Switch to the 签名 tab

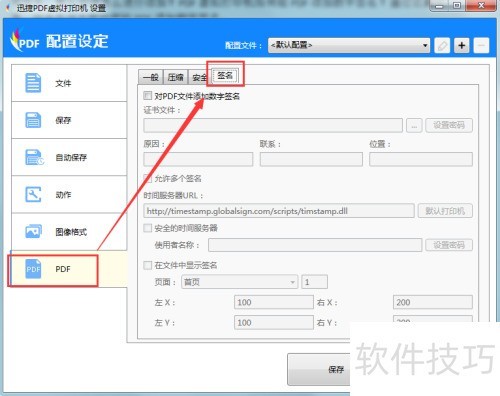click(x=225, y=76)
